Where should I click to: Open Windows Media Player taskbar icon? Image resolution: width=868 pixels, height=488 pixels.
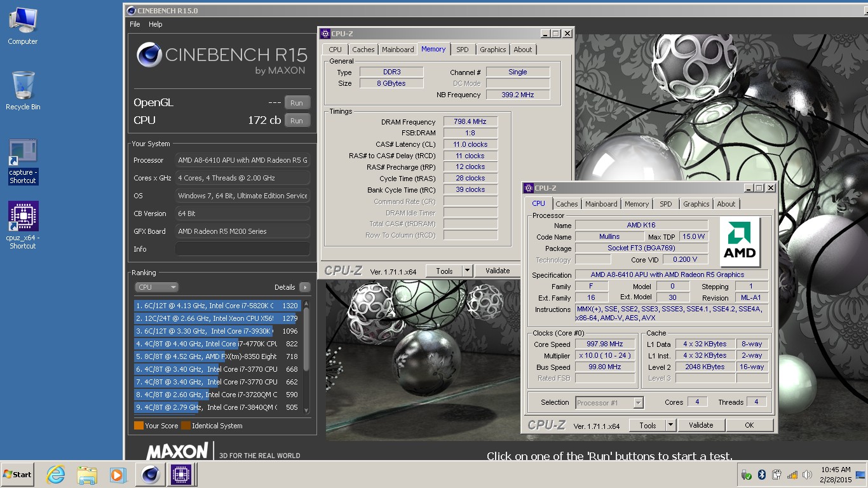[x=118, y=475]
